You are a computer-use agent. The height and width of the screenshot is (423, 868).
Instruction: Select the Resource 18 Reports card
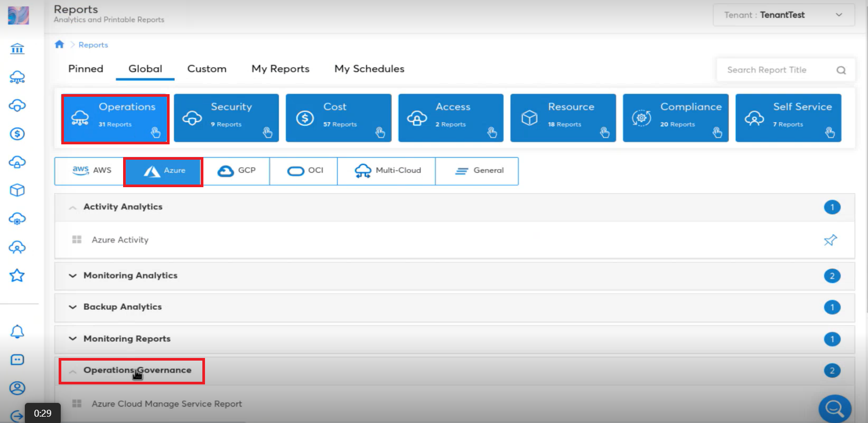(x=563, y=118)
